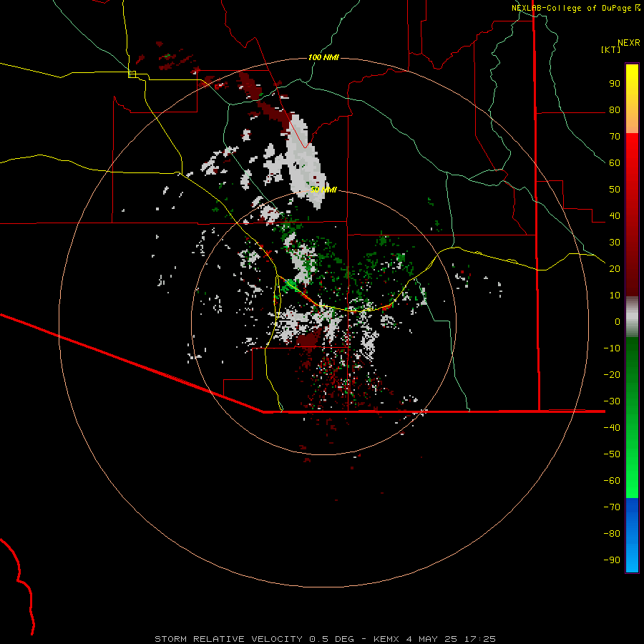Select the 60 value on velocity scale

(615, 163)
